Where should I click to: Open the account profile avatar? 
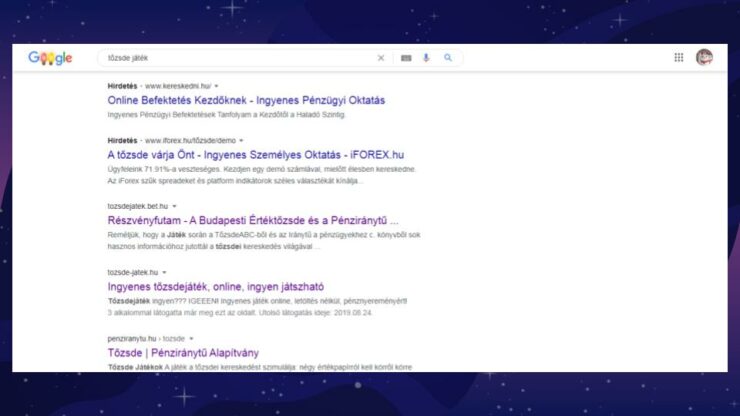(x=704, y=57)
